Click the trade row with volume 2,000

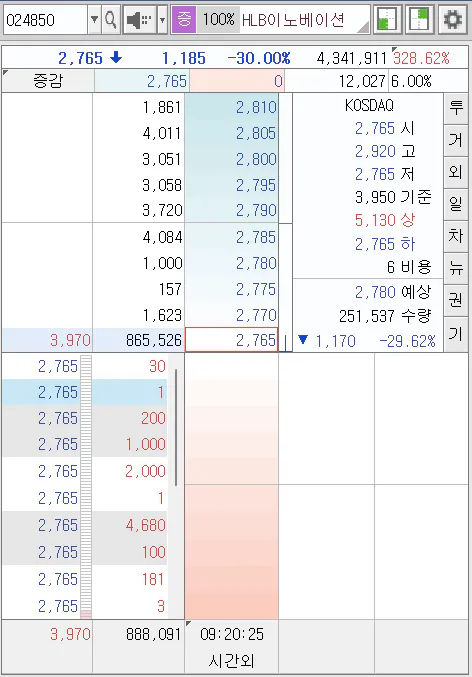pos(85,471)
